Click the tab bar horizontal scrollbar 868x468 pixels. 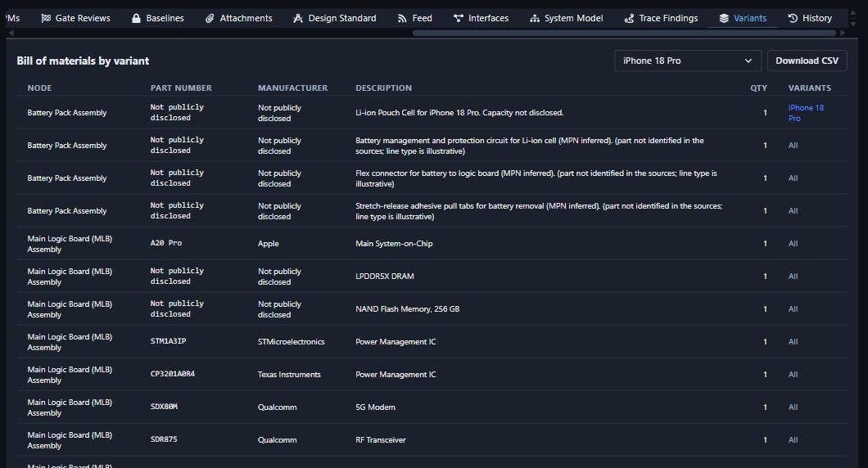624,34
